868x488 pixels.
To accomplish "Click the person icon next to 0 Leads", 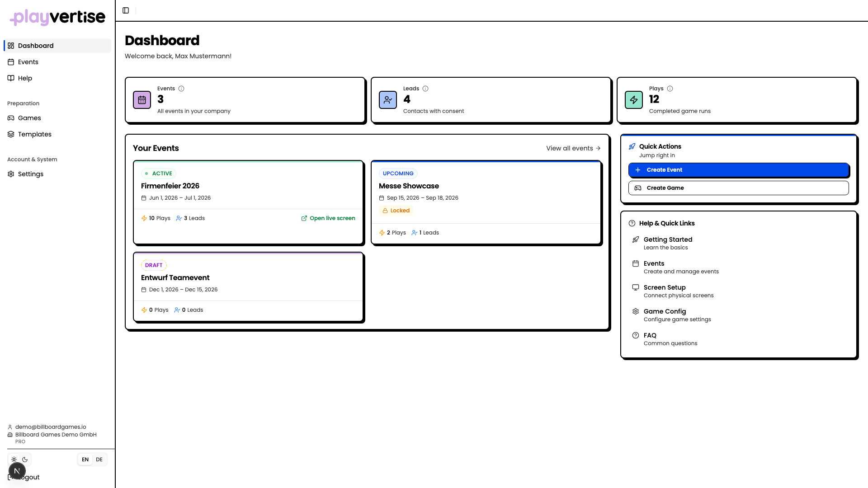I will pyautogui.click(x=177, y=310).
